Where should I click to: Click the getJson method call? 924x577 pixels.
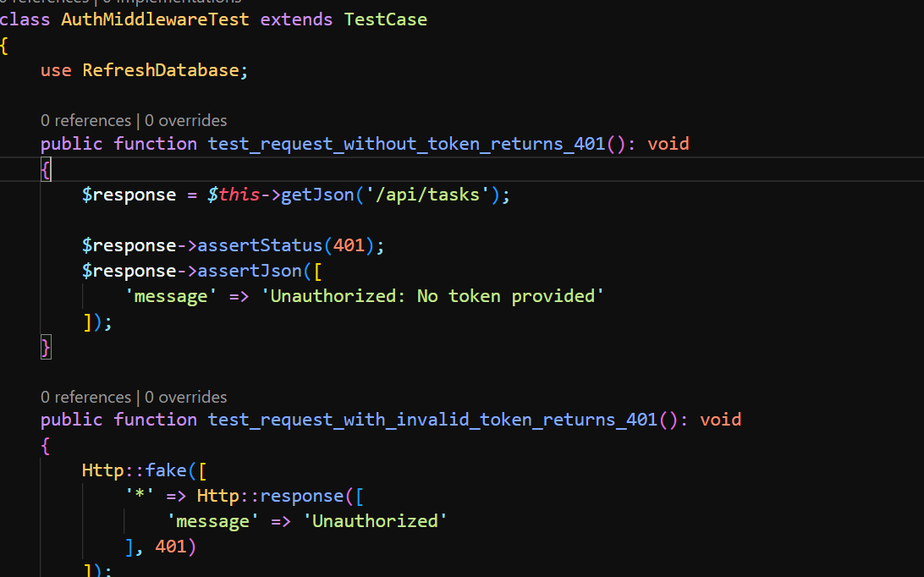point(317,195)
